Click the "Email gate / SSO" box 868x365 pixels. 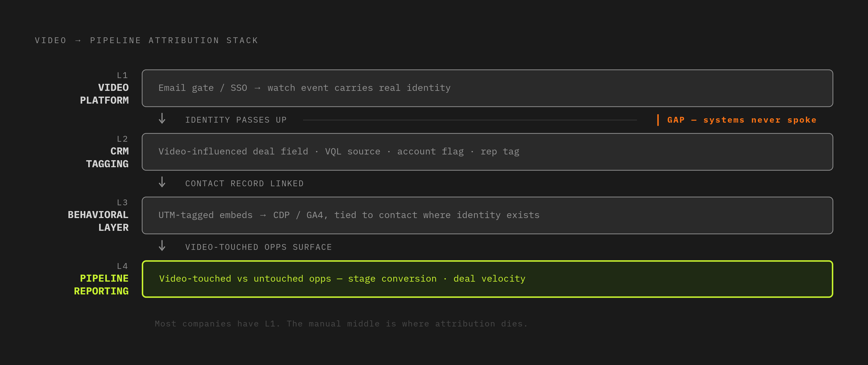click(x=487, y=88)
